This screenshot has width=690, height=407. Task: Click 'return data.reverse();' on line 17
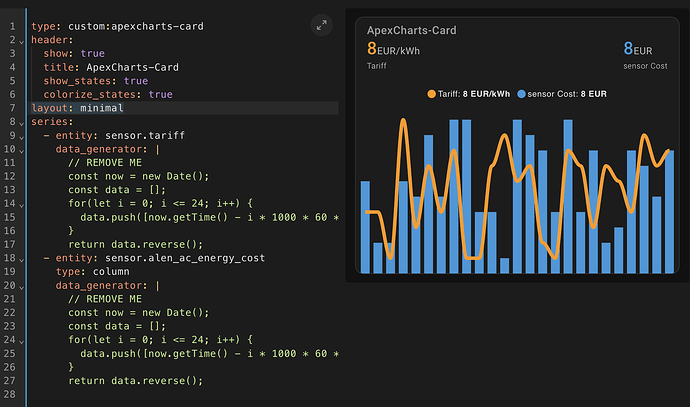[136, 244]
